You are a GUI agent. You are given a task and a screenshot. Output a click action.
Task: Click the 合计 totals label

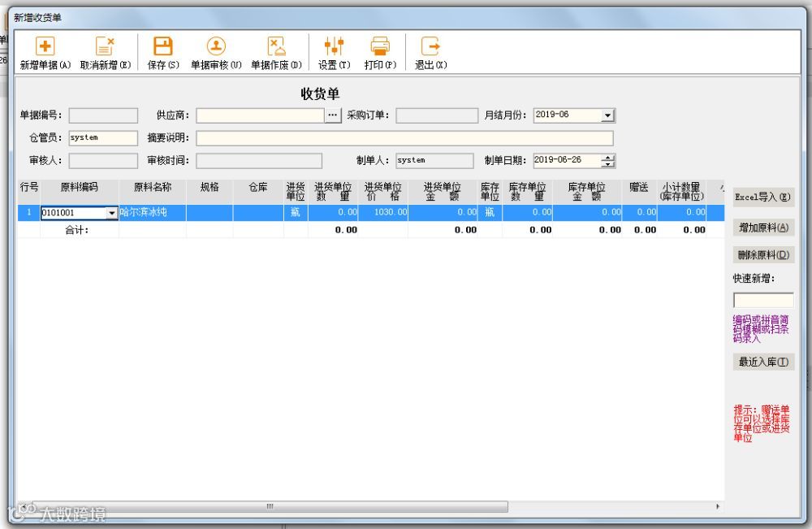coord(76,230)
